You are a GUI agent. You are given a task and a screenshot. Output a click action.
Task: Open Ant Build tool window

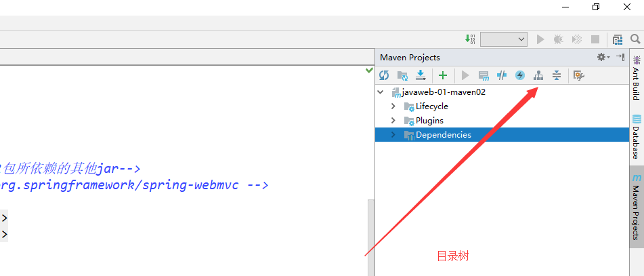click(636, 78)
